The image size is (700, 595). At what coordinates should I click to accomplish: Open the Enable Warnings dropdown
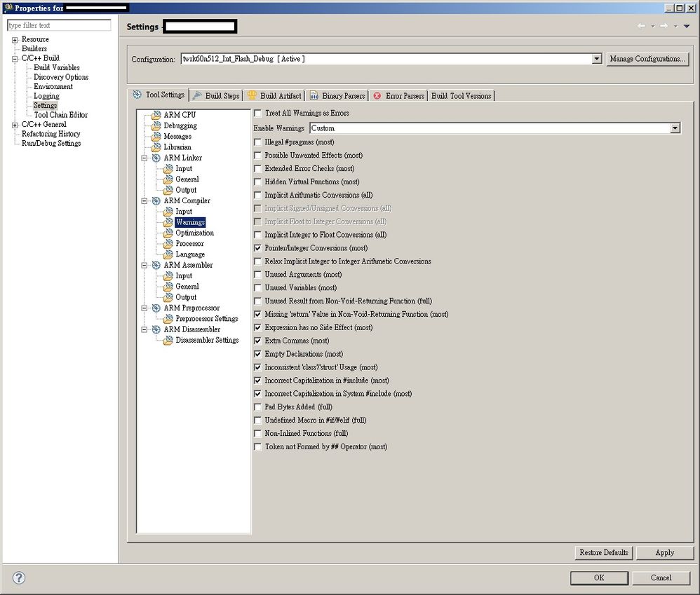pyautogui.click(x=675, y=128)
